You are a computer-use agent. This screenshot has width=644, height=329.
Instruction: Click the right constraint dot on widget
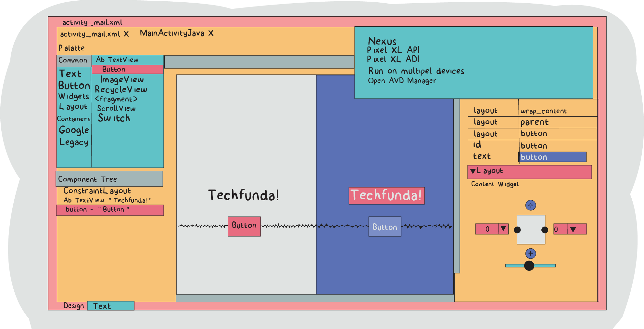pyautogui.click(x=545, y=230)
